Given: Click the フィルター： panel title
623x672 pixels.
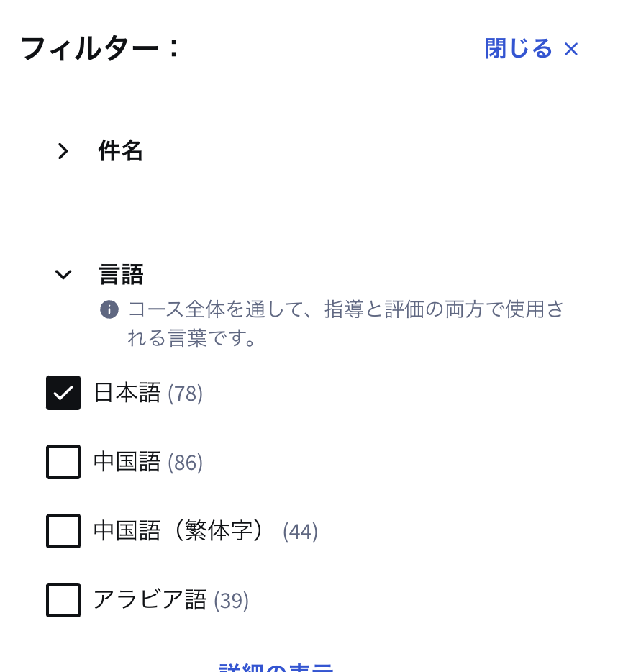Looking at the screenshot, I should pyautogui.click(x=100, y=48).
